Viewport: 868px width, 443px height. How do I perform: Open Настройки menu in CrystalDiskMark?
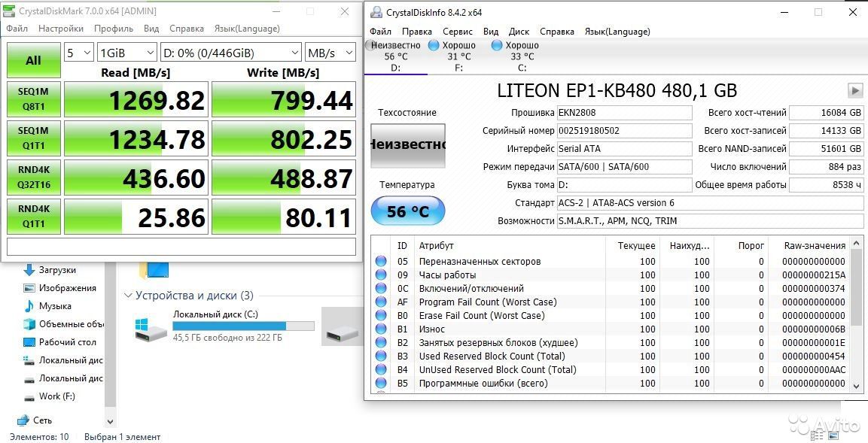(61, 29)
